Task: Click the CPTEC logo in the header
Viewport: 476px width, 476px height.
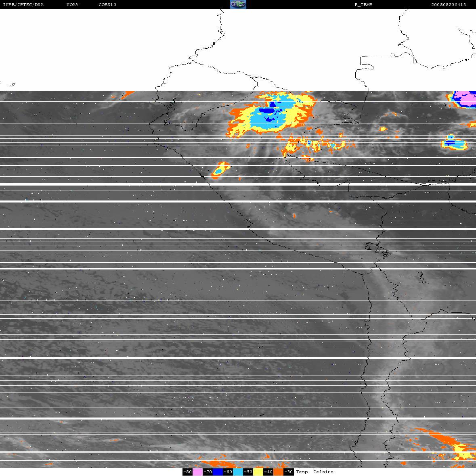Action: tap(238, 4)
